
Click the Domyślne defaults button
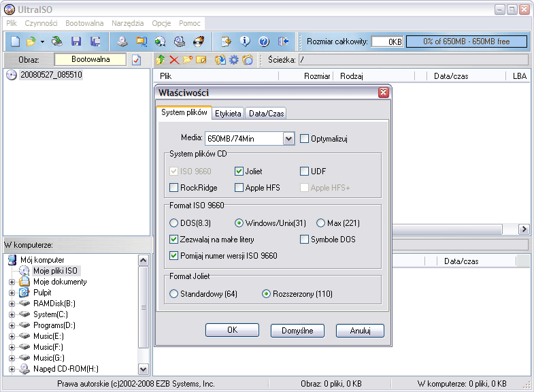point(297,330)
